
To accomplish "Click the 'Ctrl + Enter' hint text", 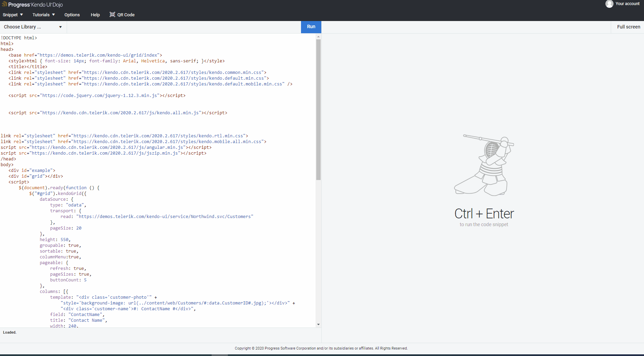I will point(484,214).
